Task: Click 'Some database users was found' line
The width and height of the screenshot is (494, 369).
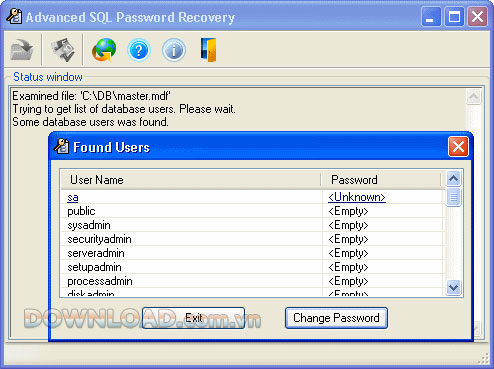Action: click(x=90, y=122)
